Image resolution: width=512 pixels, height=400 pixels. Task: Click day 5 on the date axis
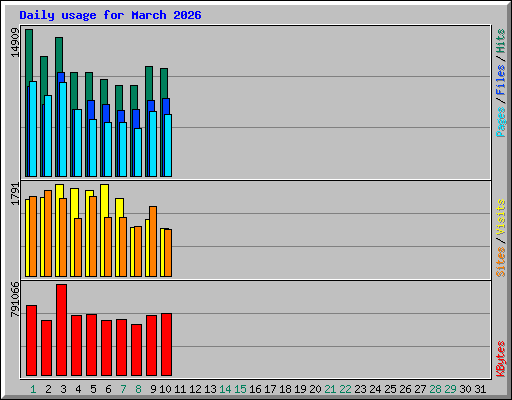(93, 389)
